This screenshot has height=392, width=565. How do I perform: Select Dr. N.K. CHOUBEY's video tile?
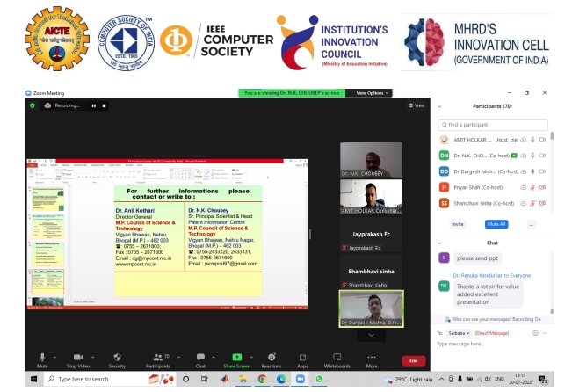(x=371, y=160)
